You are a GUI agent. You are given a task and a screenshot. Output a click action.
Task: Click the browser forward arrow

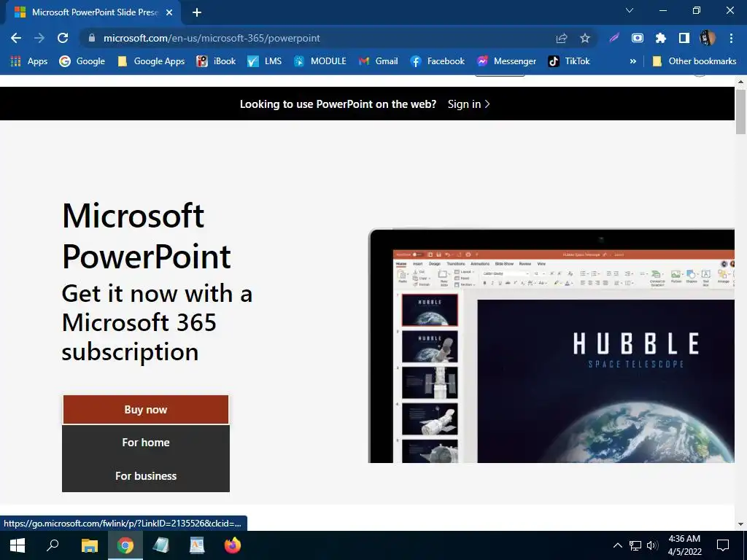pyautogui.click(x=39, y=38)
